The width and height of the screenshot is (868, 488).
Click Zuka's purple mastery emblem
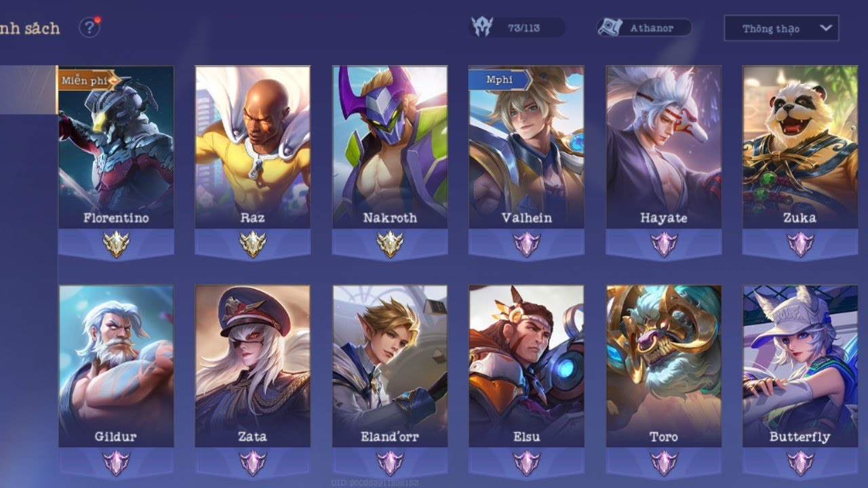click(800, 245)
